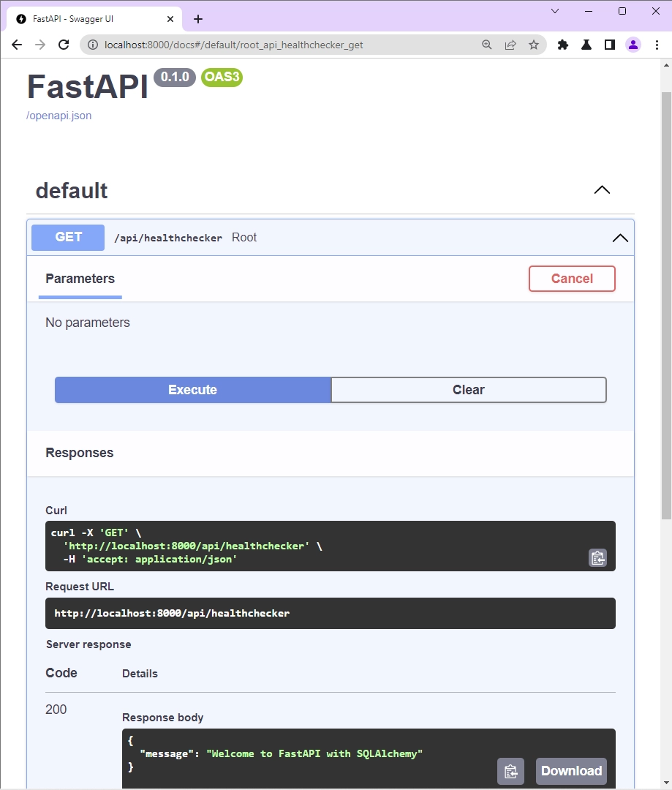Collapse the GET /api/healthchecker operation

pyautogui.click(x=619, y=238)
